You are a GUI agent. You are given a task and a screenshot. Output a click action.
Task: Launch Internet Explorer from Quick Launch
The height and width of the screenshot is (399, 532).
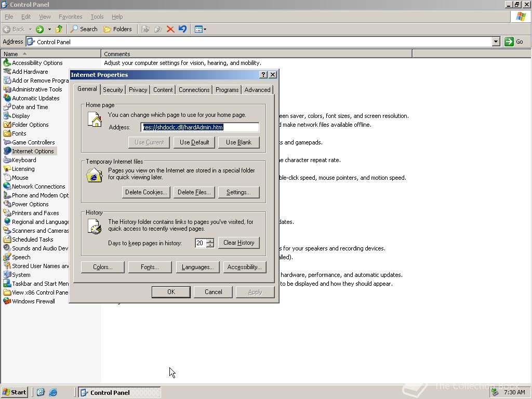click(53, 392)
